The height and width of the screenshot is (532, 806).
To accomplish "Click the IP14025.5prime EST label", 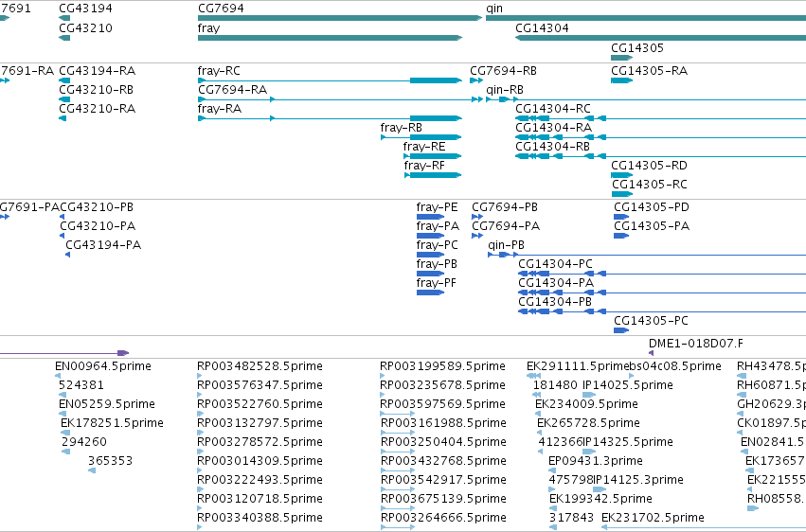I will click(628, 385).
